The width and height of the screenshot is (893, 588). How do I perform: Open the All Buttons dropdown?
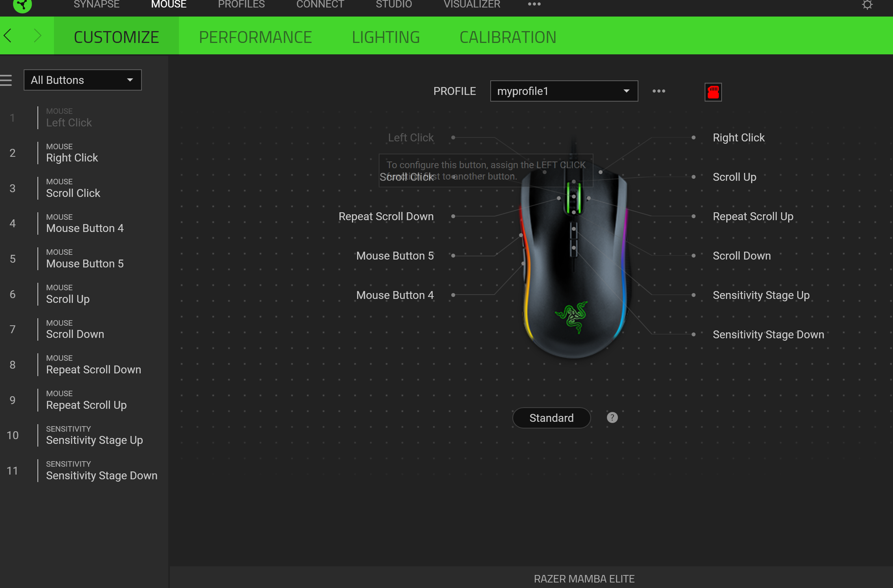click(x=82, y=80)
